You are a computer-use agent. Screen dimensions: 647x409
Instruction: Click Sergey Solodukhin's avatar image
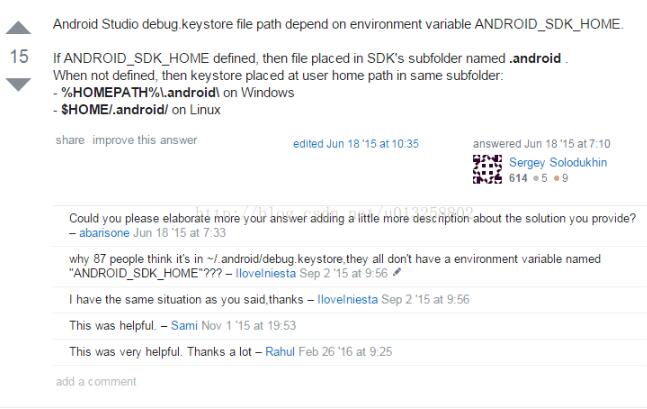click(x=487, y=169)
